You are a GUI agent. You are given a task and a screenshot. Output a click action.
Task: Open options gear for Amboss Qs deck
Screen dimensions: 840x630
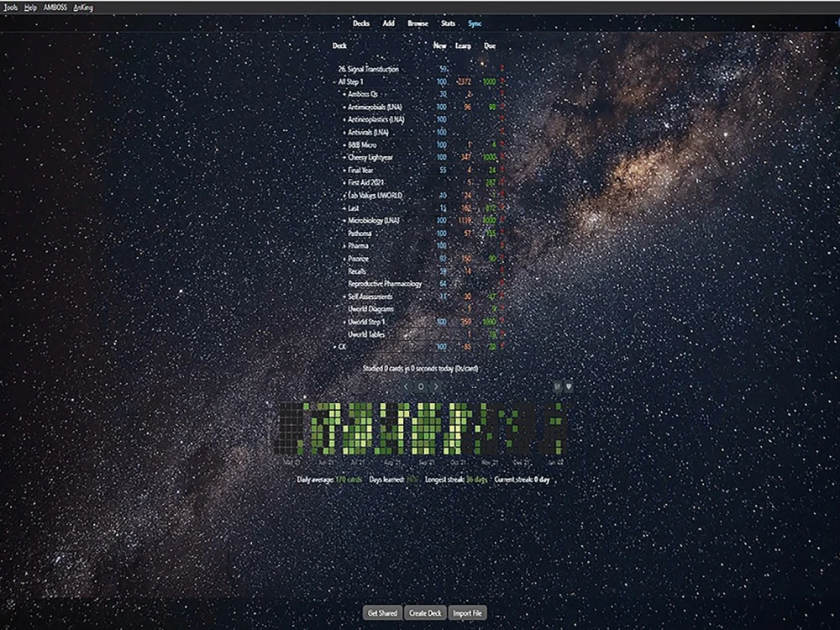pos(502,94)
